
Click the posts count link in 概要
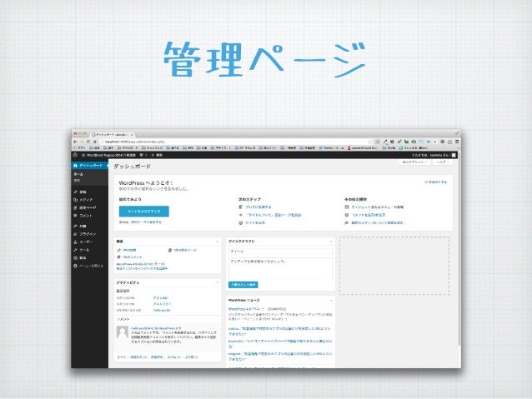click(x=129, y=250)
